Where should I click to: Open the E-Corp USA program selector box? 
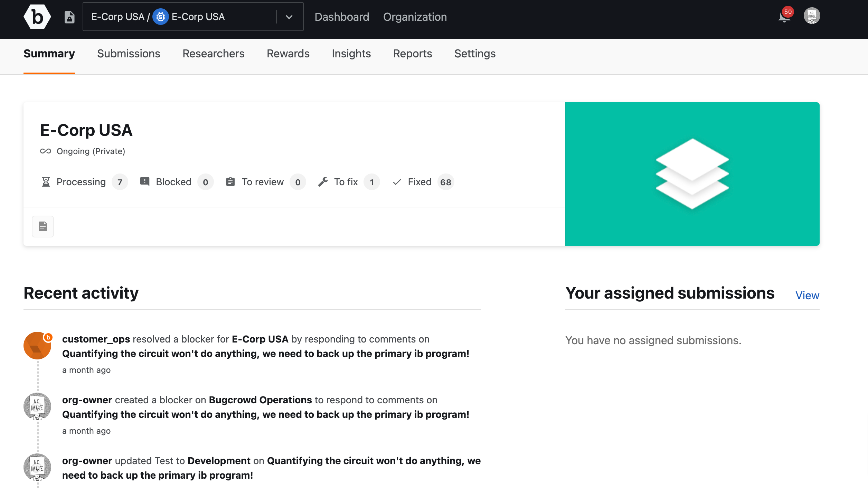coord(193,17)
